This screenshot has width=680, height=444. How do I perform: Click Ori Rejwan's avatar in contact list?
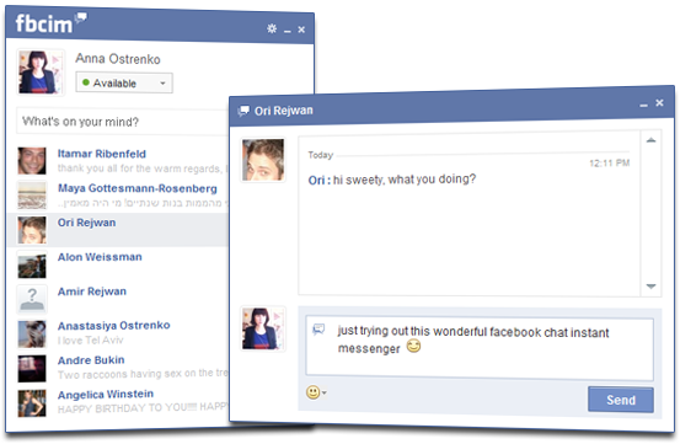click(32, 230)
